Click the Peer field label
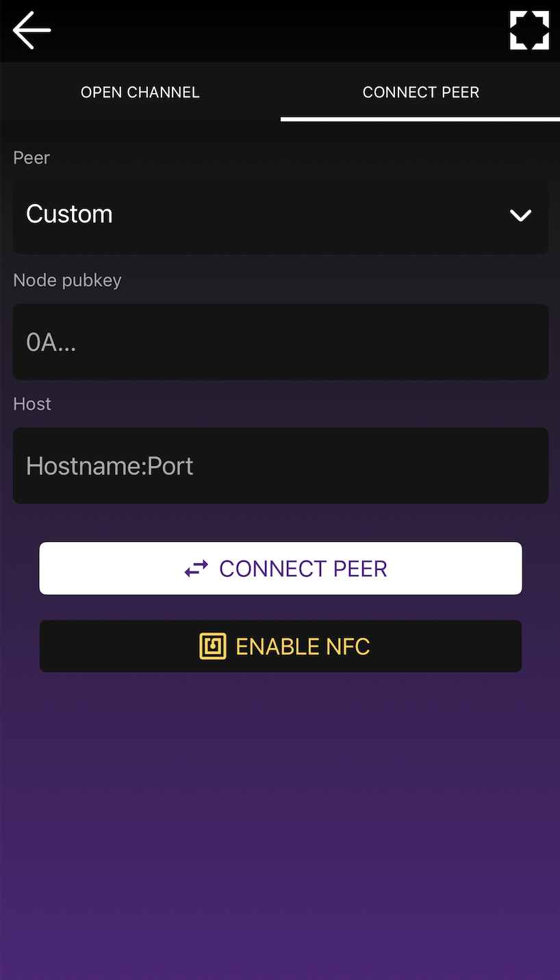Image resolution: width=560 pixels, height=980 pixels. tap(31, 157)
